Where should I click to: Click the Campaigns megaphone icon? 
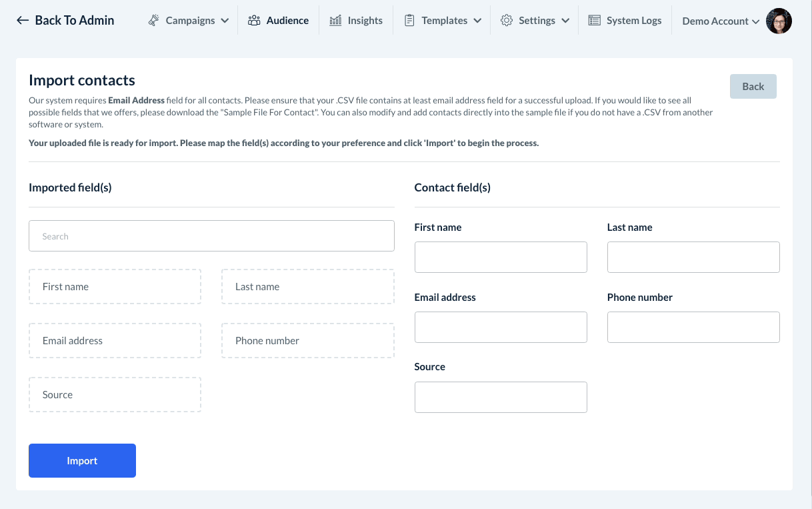pos(154,21)
